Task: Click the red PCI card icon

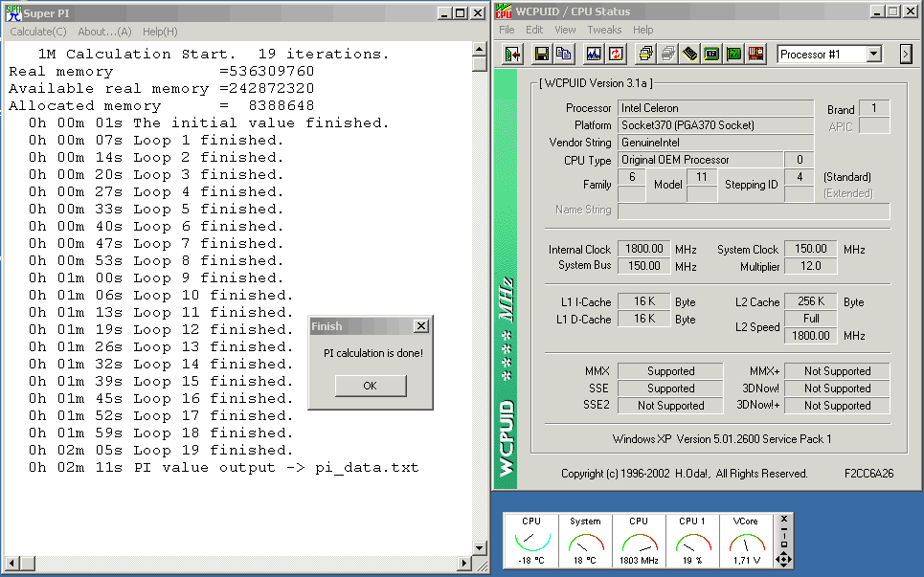Action: tap(756, 55)
